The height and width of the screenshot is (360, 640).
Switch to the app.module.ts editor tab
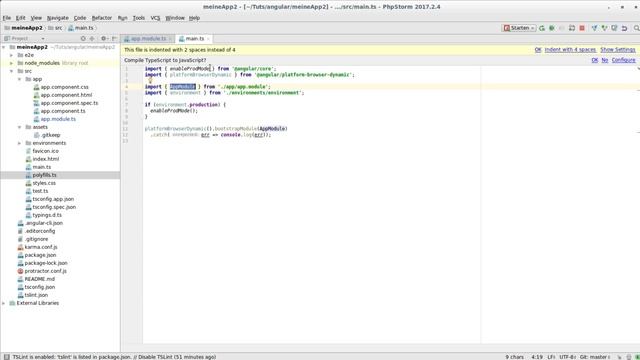[148, 38]
